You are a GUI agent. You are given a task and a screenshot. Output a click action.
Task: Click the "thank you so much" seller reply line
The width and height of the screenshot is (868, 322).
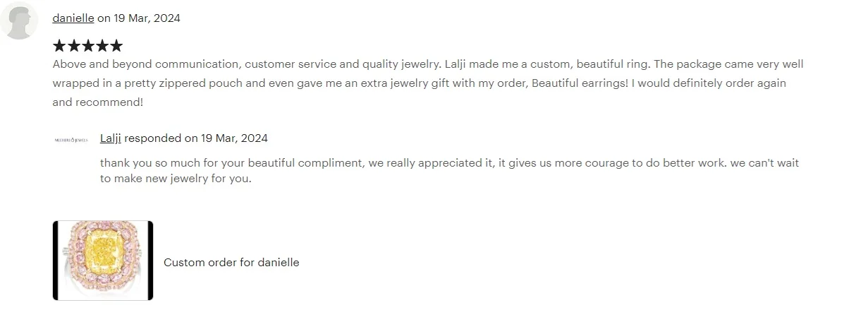(448, 163)
